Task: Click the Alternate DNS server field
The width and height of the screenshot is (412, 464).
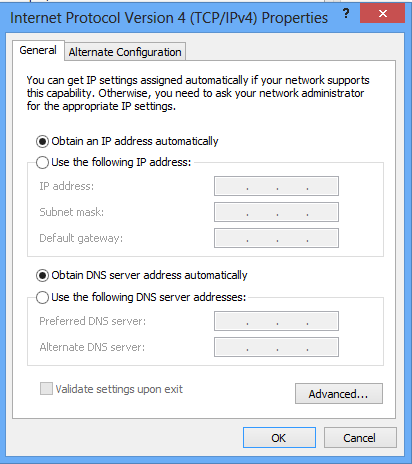Action: coord(276,347)
